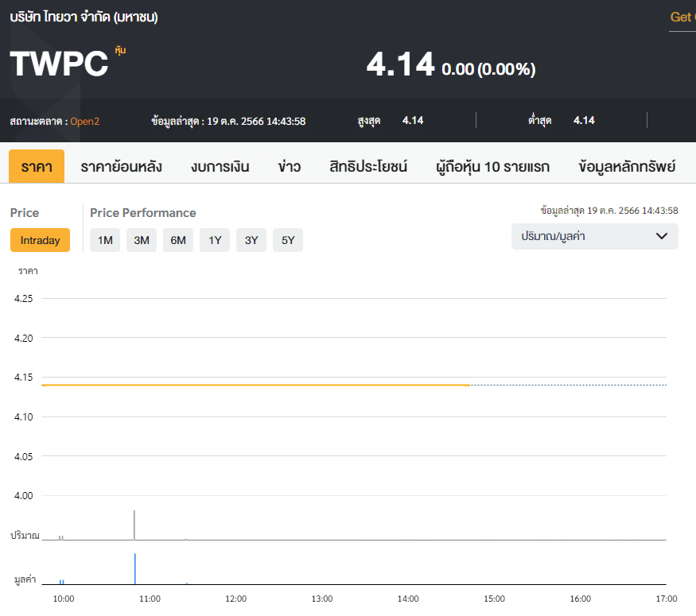Select the ข่าว tab
The image size is (696, 616).
point(290,167)
